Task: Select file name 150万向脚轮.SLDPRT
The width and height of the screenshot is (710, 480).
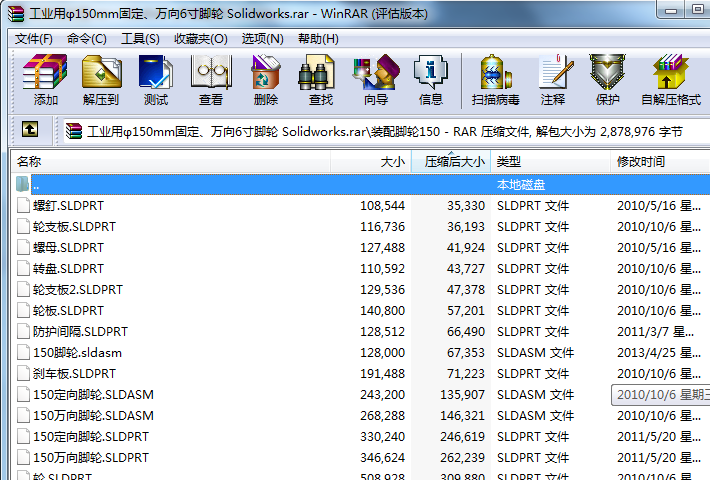Action: [x=91, y=457]
